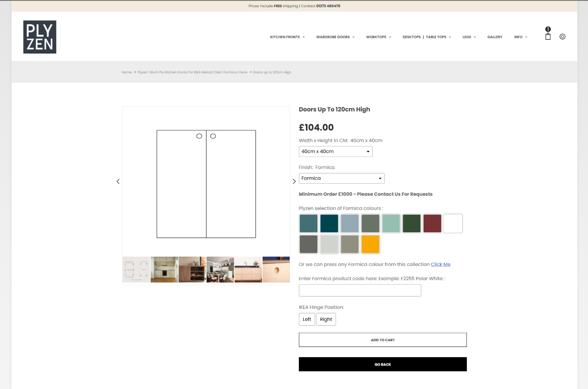The image size is (588, 389).
Task: Focus the Formica product code input field
Action: (x=360, y=290)
